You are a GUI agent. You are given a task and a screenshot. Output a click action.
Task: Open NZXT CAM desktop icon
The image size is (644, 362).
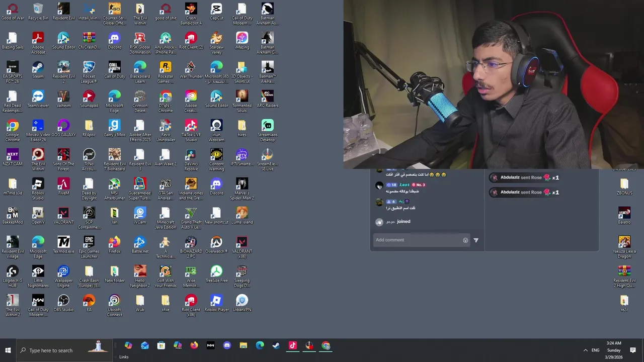tap(13, 158)
